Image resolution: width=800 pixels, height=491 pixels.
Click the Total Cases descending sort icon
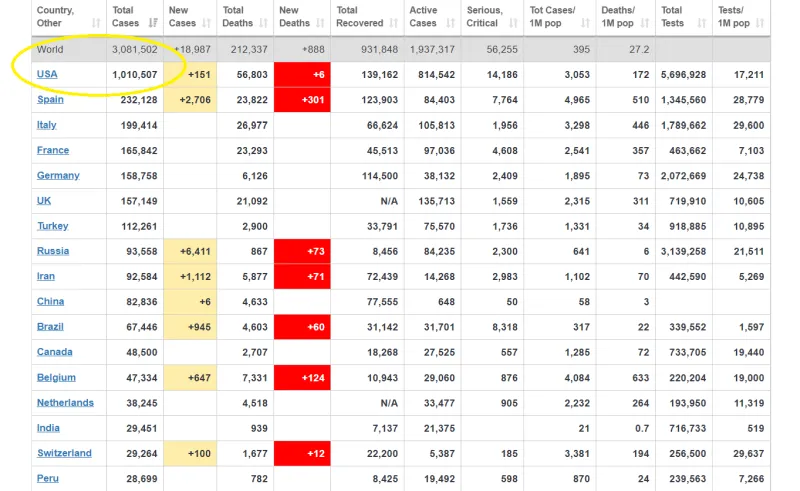click(153, 22)
